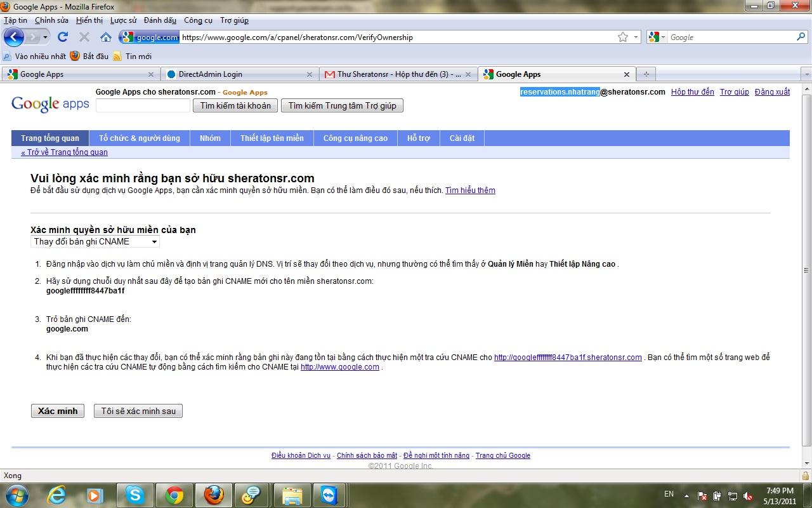Open the Vào nhiều nhất bookmark
812x508 pixels.
(x=34, y=57)
